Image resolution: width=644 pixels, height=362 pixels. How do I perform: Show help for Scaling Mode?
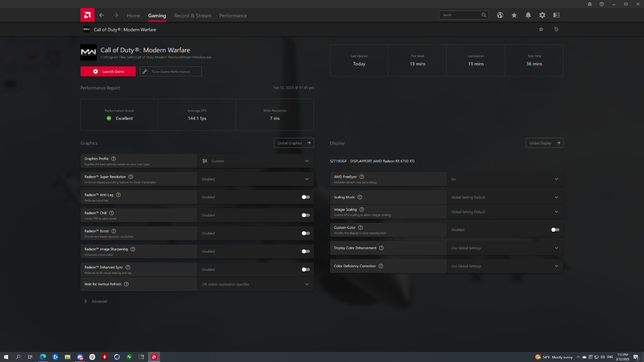tap(360, 197)
